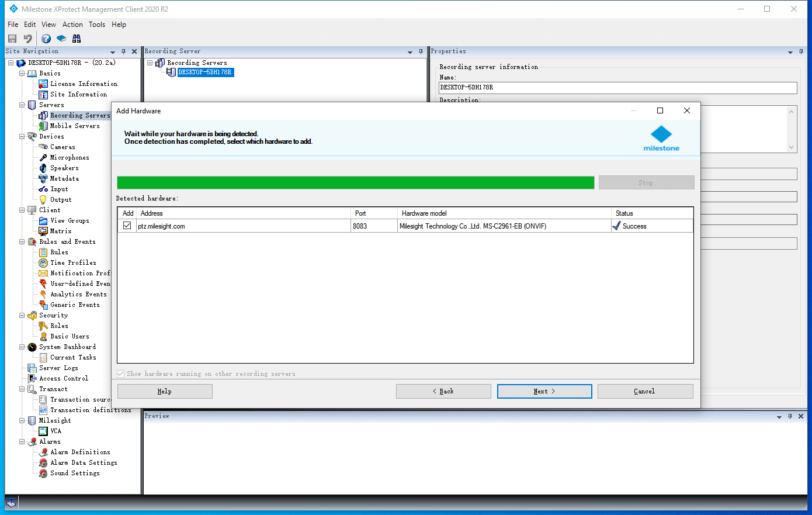
Task: Open the Tools menu
Action: point(97,25)
